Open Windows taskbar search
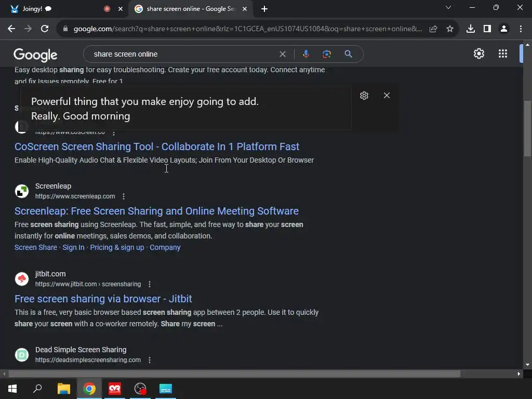 37,389
